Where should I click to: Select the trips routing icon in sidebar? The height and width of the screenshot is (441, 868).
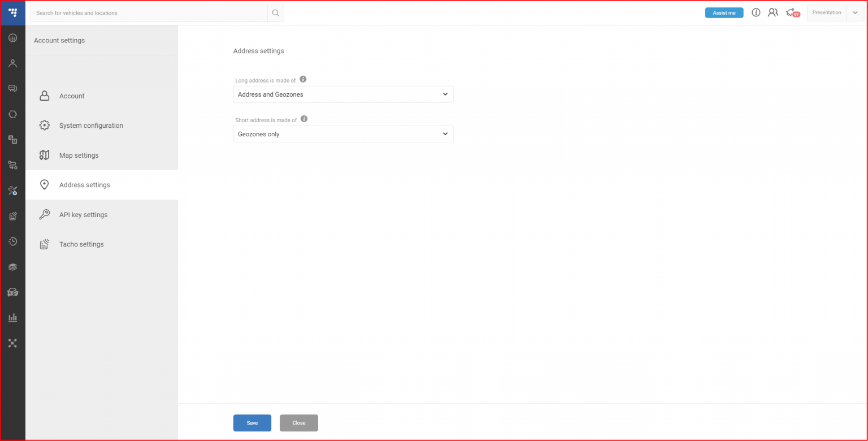coord(12,165)
